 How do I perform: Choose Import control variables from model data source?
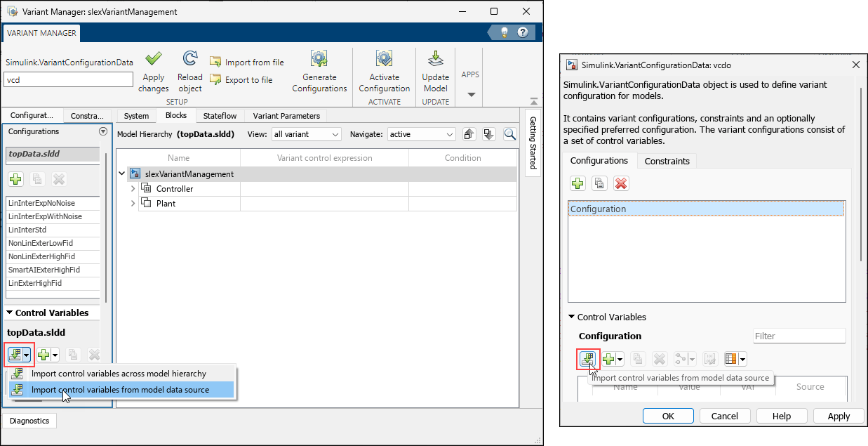(x=121, y=390)
